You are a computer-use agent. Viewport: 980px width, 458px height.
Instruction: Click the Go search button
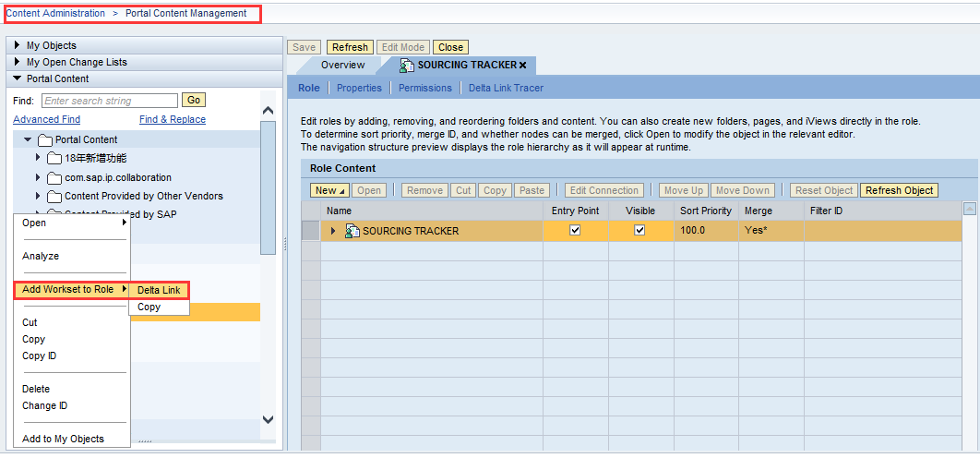[x=194, y=100]
